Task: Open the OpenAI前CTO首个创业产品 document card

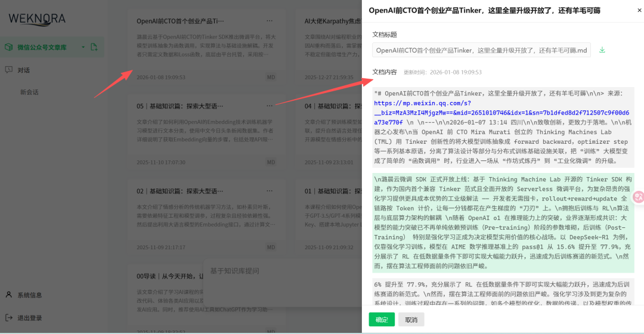Action: pos(206,48)
